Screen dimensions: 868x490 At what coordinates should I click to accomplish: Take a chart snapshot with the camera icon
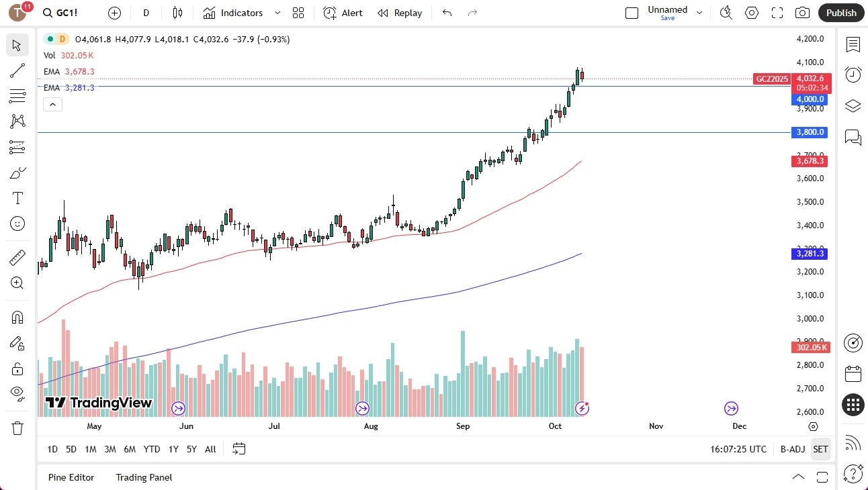(802, 13)
